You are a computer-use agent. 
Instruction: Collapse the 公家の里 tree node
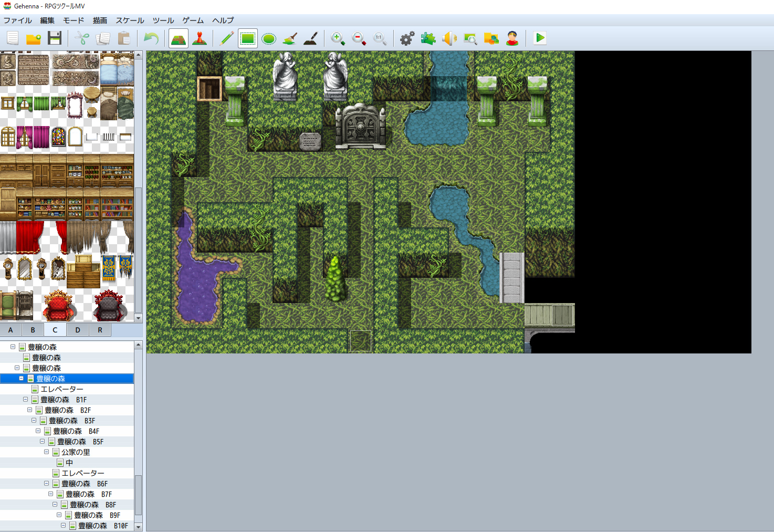46,452
